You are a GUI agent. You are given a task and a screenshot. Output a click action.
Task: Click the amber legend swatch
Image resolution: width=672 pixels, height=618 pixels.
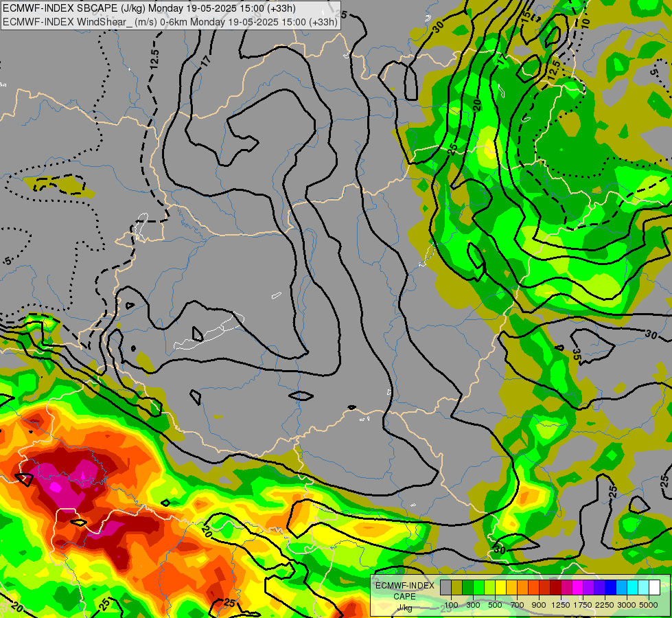(511, 588)
